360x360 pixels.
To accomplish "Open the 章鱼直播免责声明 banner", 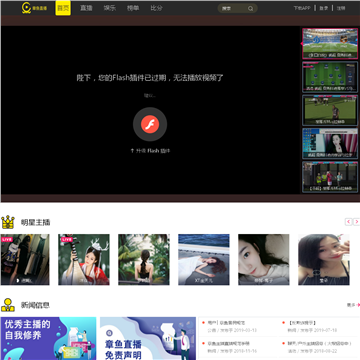I will click(148, 338).
